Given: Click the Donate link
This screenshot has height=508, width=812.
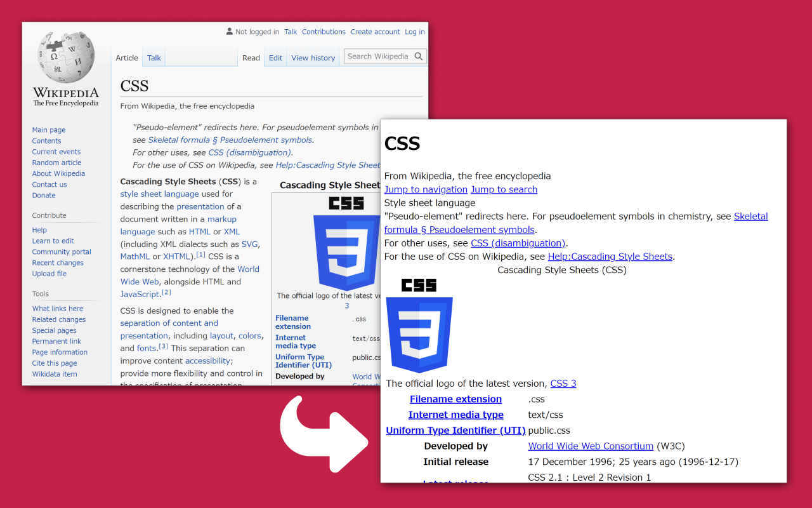Looking at the screenshot, I should pos(43,195).
